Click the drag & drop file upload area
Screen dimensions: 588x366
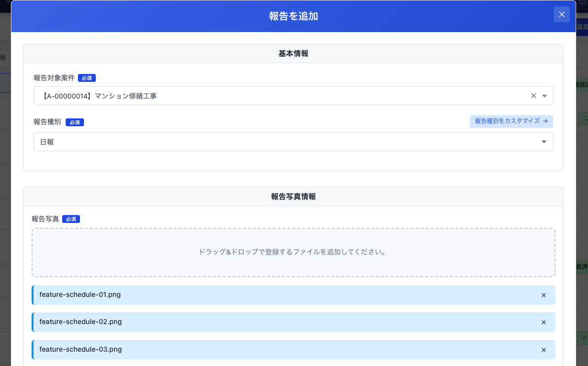(x=293, y=252)
